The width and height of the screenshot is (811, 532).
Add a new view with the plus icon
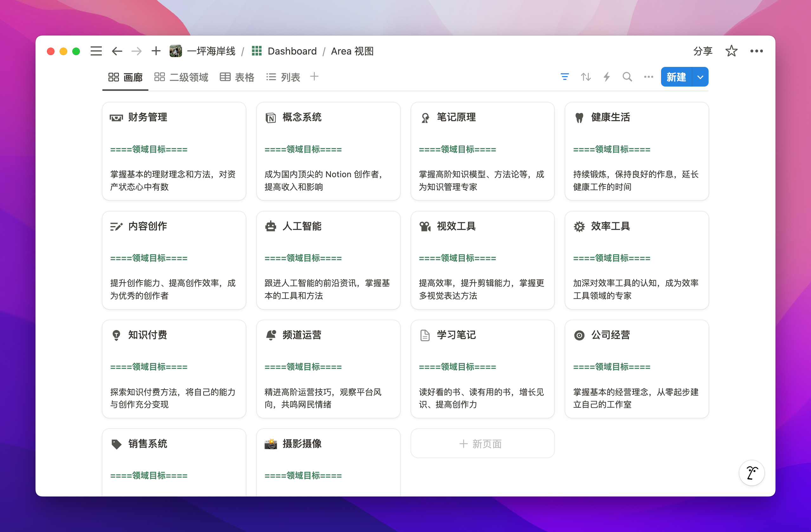(314, 76)
